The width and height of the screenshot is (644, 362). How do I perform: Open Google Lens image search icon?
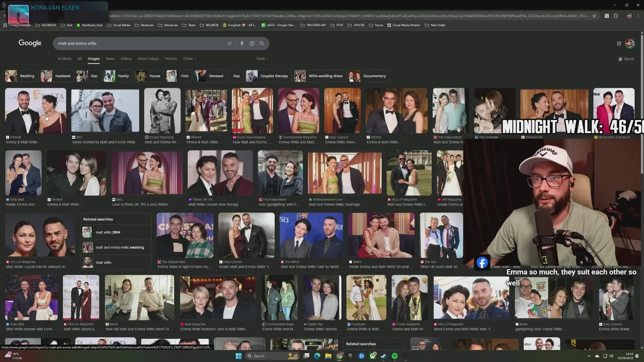252,44
